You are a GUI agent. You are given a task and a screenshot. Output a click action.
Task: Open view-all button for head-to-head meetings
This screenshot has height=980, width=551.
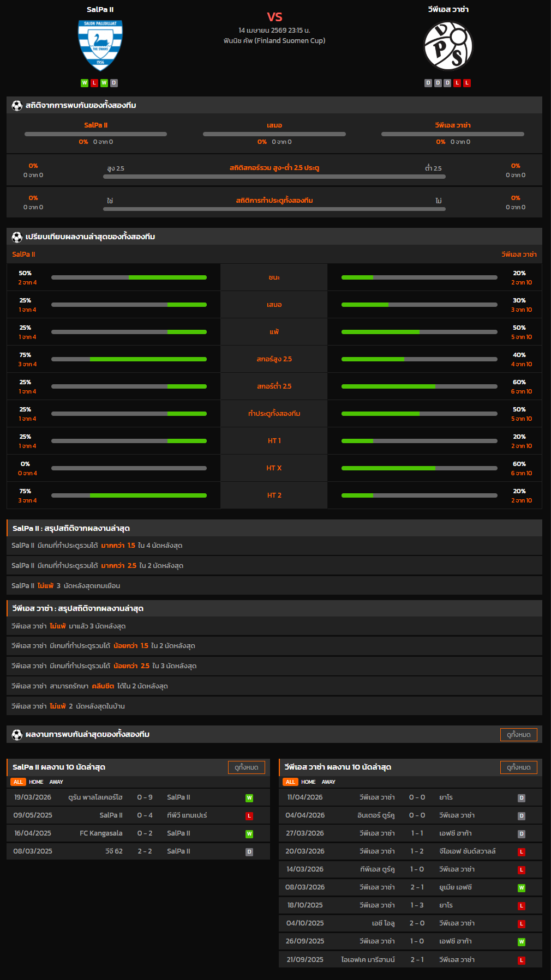pyautogui.click(x=518, y=735)
